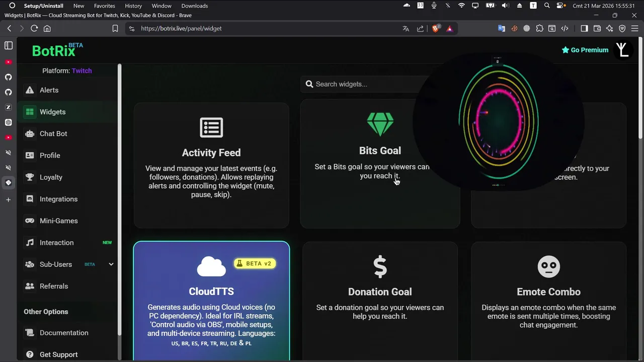Add a new tab with plus icon
Screen dimensions: 644x362
point(9,200)
